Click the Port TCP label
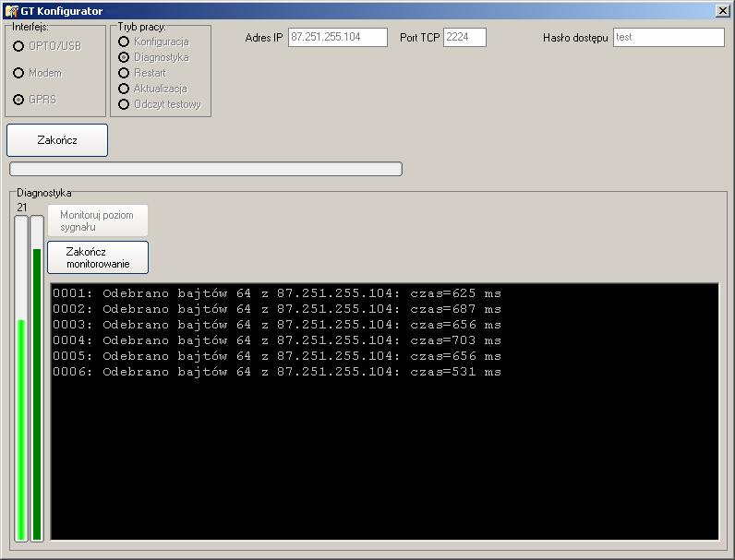 [419, 38]
